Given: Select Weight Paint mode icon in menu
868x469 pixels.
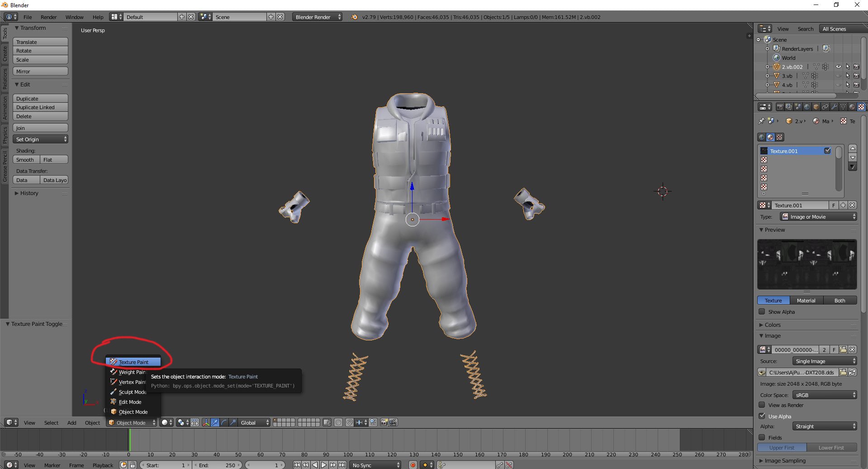Looking at the screenshot, I should point(114,372).
